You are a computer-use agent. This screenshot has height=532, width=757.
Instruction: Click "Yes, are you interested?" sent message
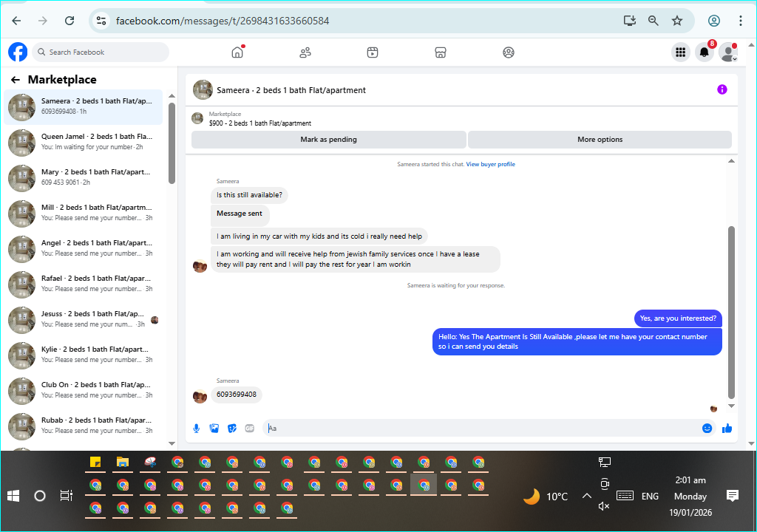tap(678, 318)
